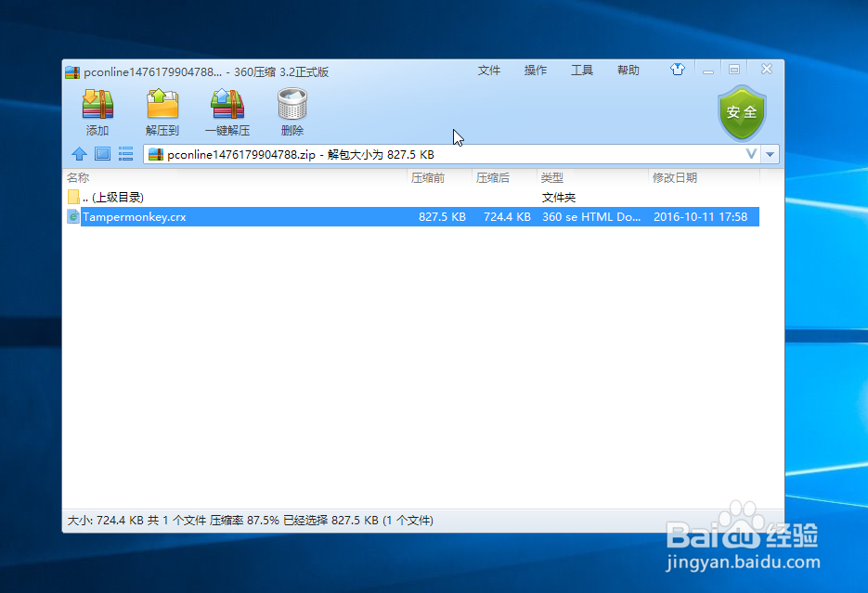This screenshot has height=593, width=868.
Task: Switch to large icon view mode
Action: (102, 154)
